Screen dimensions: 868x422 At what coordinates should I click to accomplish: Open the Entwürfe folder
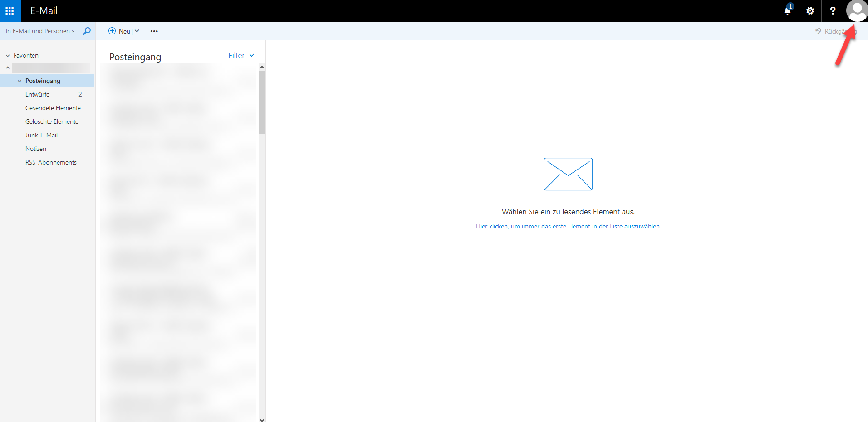[x=38, y=94]
